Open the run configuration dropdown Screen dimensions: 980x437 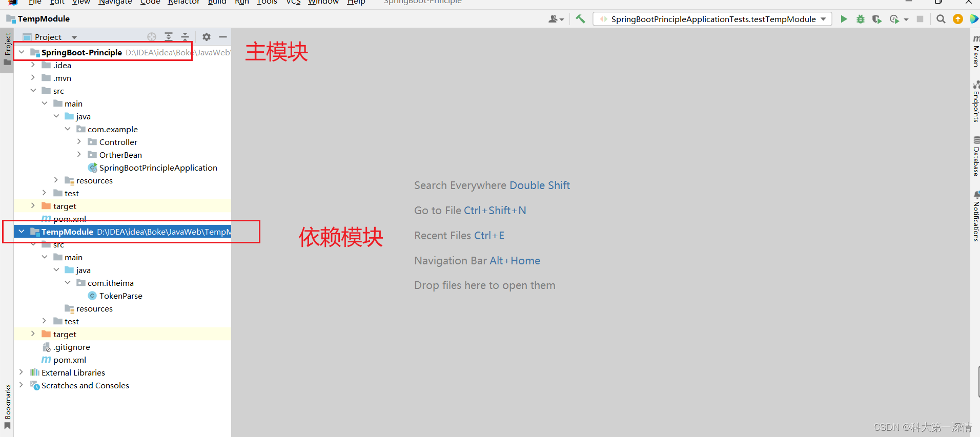coord(712,19)
